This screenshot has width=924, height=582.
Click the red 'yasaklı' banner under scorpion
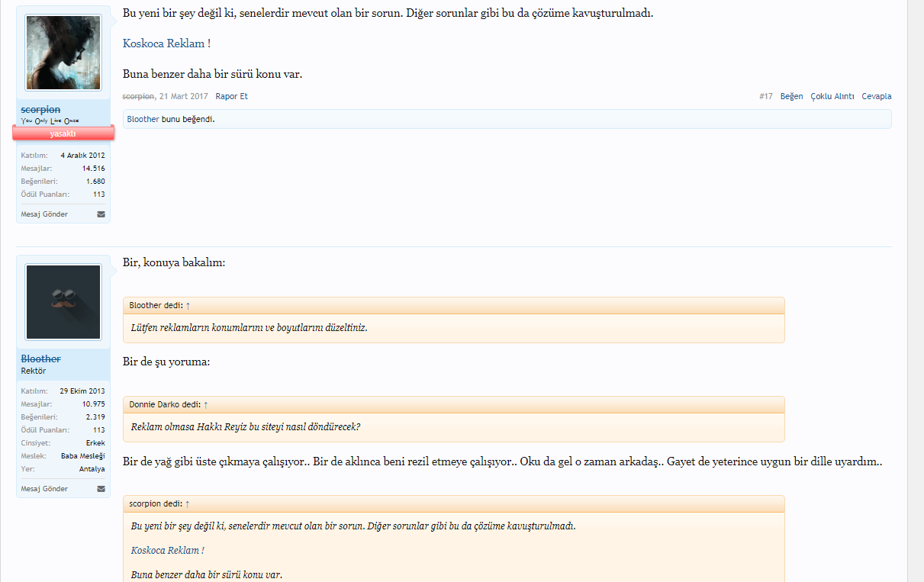[63, 133]
